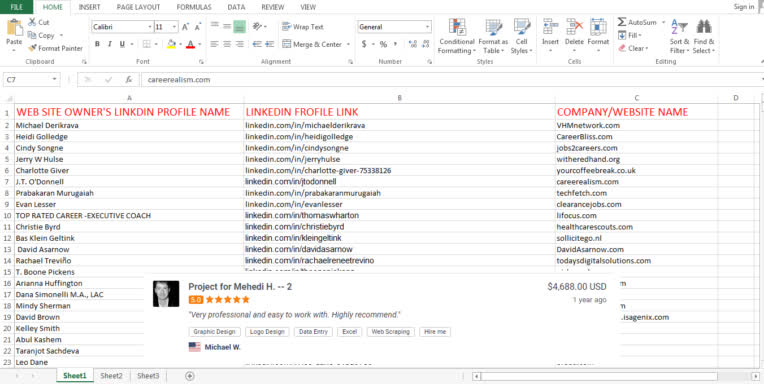Switch to Sheet3 tab
Screen dimensions: 764x384
point(148,376)
